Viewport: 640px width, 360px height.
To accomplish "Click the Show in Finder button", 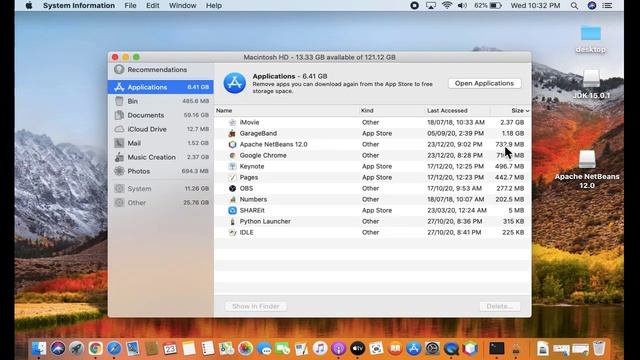I will tap(256, 306).
